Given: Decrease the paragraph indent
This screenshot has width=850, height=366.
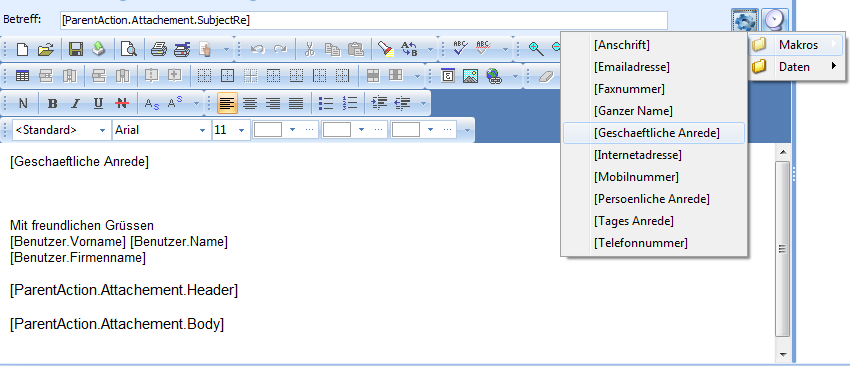Looking at the screenshot, I should tap(403, 103).
